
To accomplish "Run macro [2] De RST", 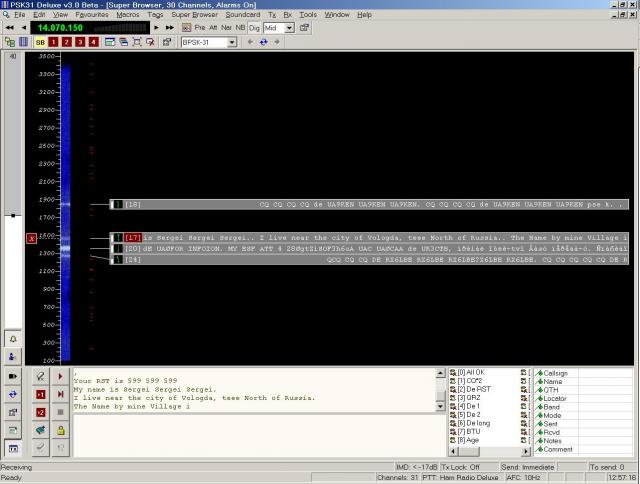I will point(471,389).
